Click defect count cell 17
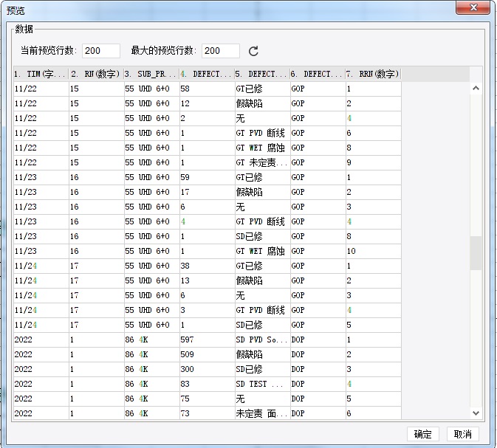 [x=207, y=192]
